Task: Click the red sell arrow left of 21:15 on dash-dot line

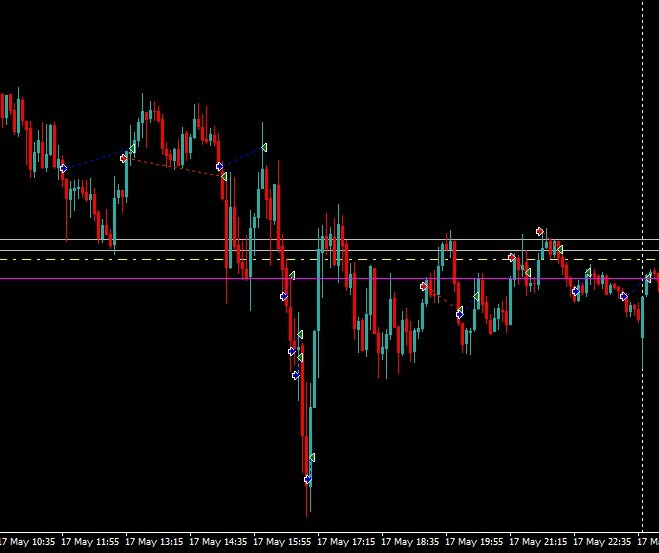Action: click(x=512, y=257)
